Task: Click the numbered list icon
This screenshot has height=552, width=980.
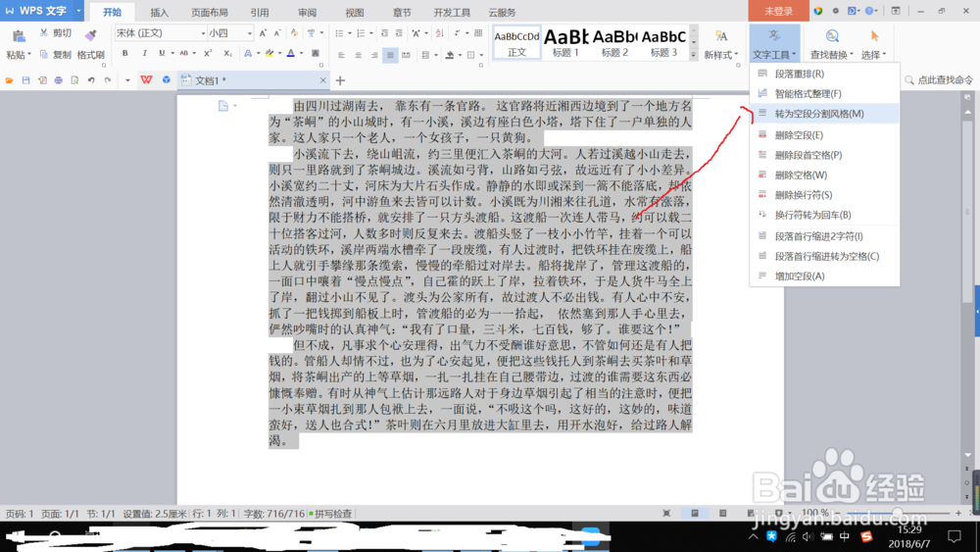Action: pyautogui.click(x=361, y=33)
